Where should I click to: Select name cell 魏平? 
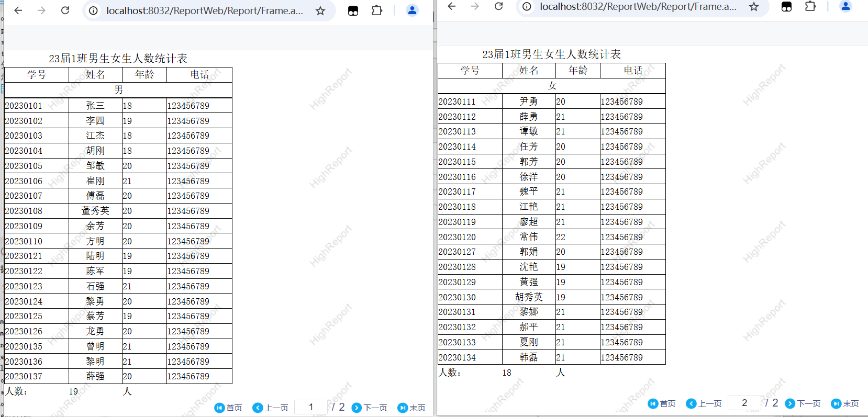coord(529,191)
